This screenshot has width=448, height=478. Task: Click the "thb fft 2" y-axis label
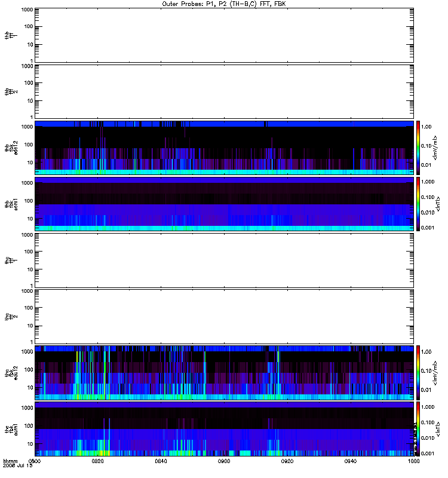click(11, 91)
